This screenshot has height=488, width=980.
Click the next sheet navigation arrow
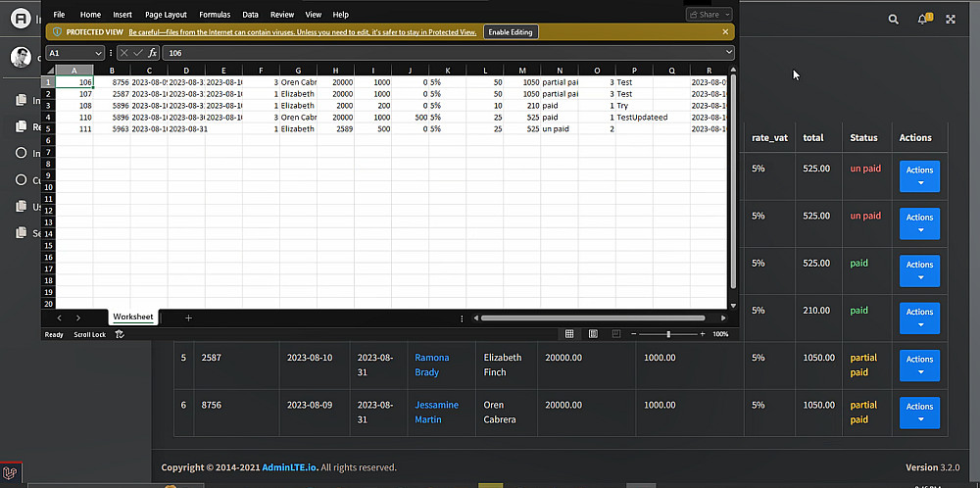pos(78,317)
